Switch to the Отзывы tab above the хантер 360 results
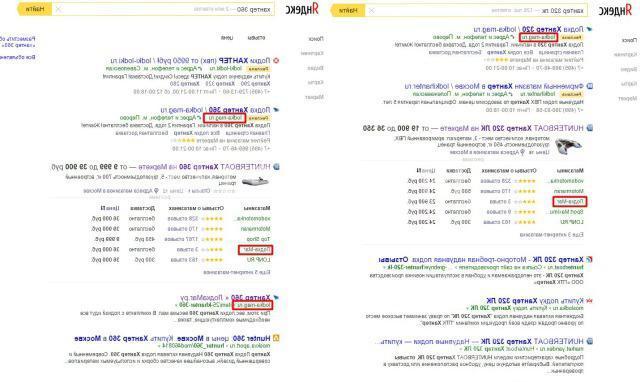Screen dimensions: 640x382 (x=256, y=38)
